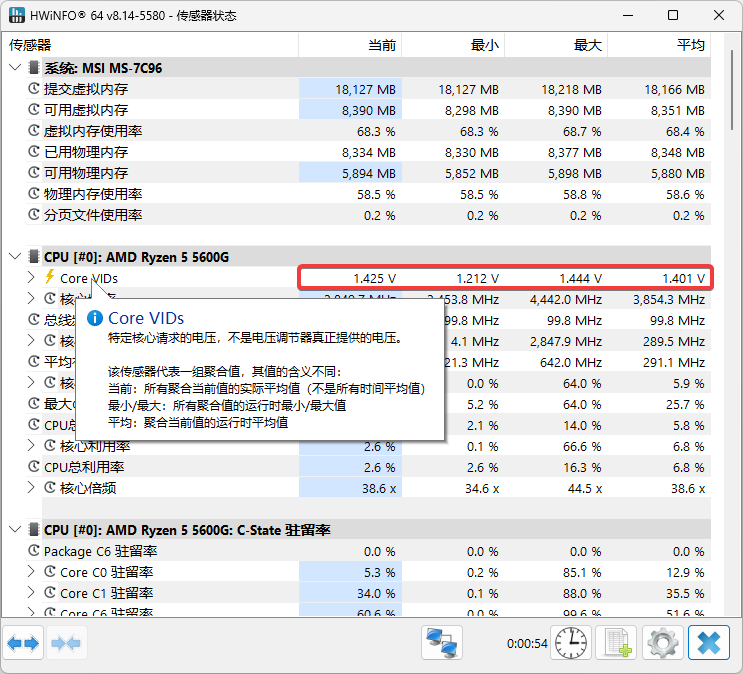The image size is (743, 674).
Task: Click the chip icon beside C-State 驻留率 group
Action: pos(33,529)
